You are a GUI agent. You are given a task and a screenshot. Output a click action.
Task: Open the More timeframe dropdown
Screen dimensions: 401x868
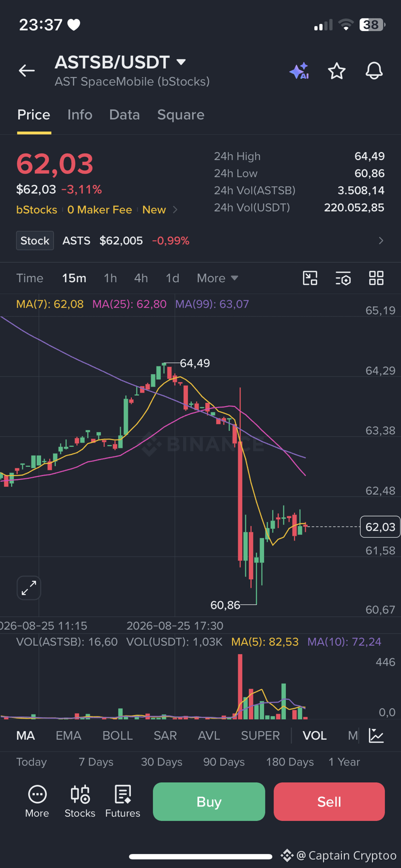point(217,278)
